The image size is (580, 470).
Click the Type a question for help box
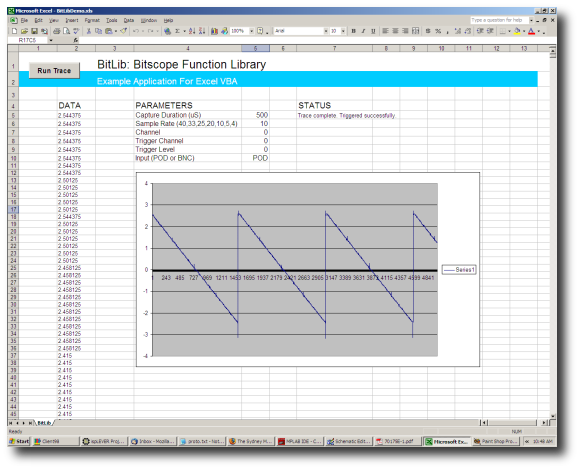click(499, 20)
